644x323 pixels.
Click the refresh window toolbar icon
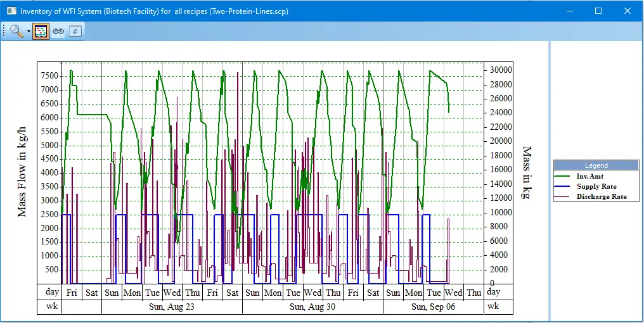pos(75,31)
